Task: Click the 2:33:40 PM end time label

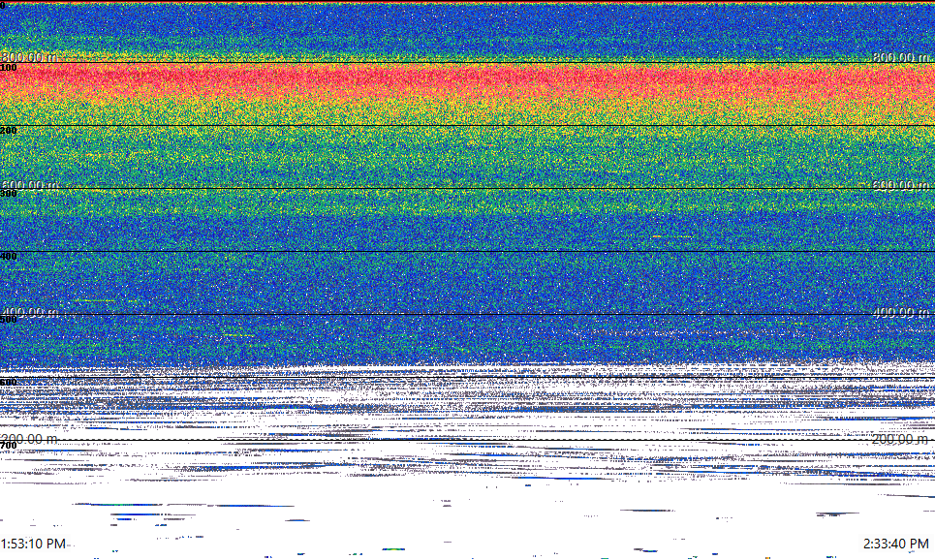Action: coord(896,544)
